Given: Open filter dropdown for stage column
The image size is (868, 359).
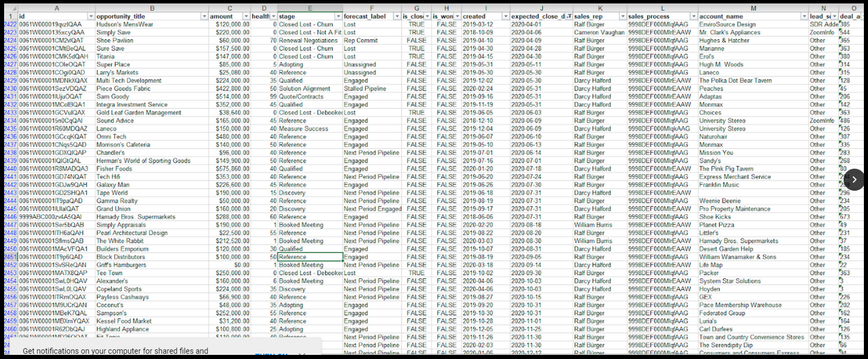Looking at the screenshot, I should (x=338, y=16).
